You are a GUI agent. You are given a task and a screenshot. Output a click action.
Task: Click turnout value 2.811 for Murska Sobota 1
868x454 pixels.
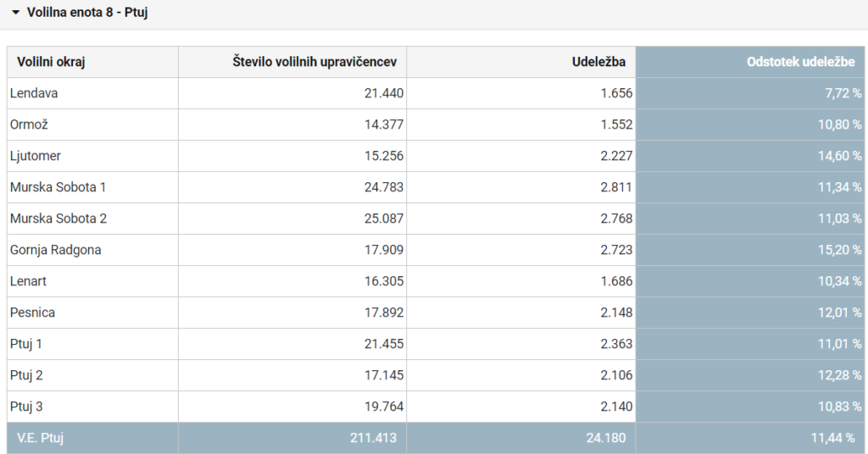click(x=616, y=187)
